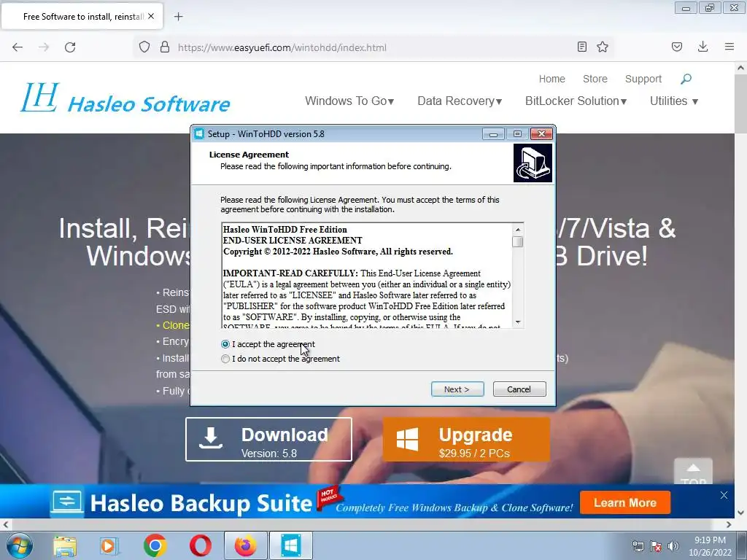Click the license text scrollbar thumb
Viewport: 747px width, 560px height.
[x=518, y=242]
